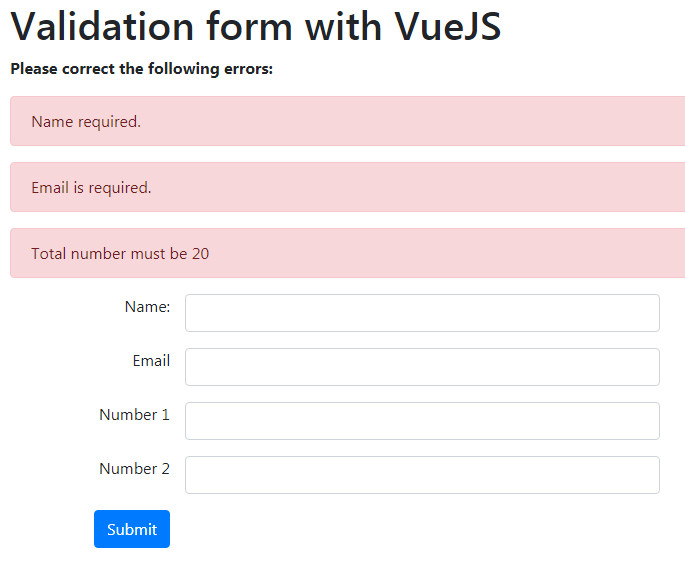Select the Email input field
This screenshot has width=685, height=563.
(422, 367)
